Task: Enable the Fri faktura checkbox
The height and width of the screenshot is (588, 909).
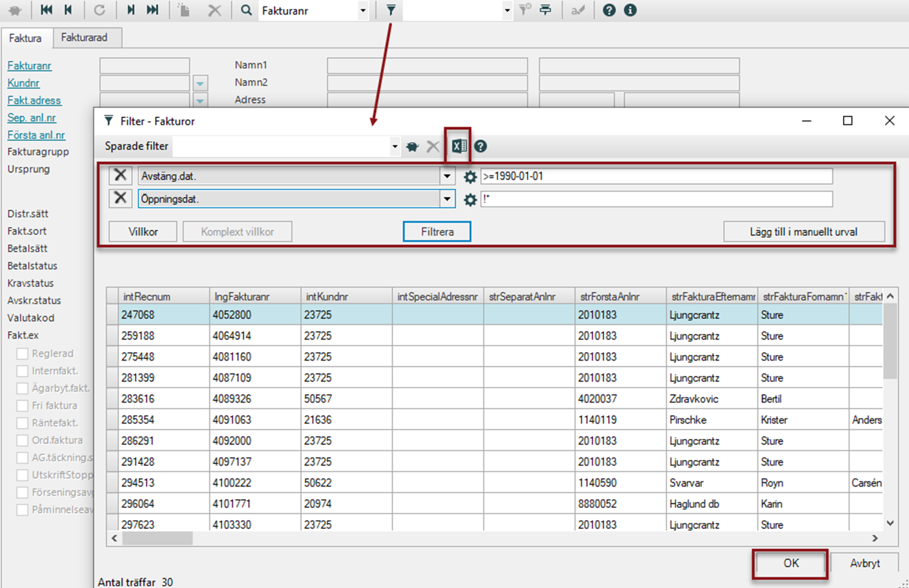Action: (x=22, y=406)
